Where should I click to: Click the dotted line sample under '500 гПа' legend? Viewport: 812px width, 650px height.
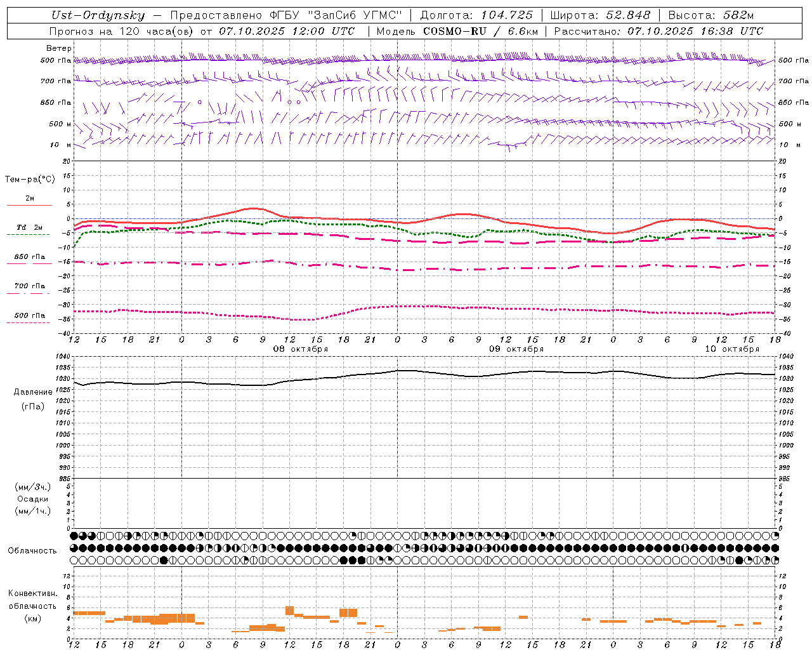28,322
